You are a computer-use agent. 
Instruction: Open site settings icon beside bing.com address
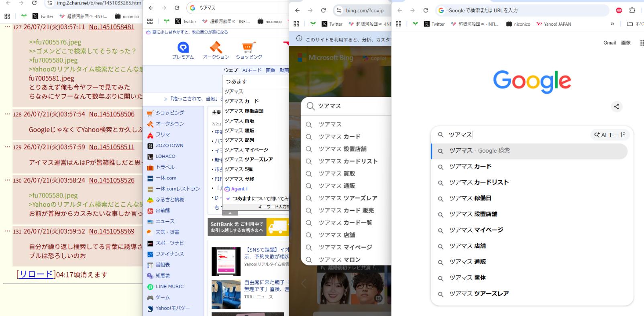coord(339,10)
